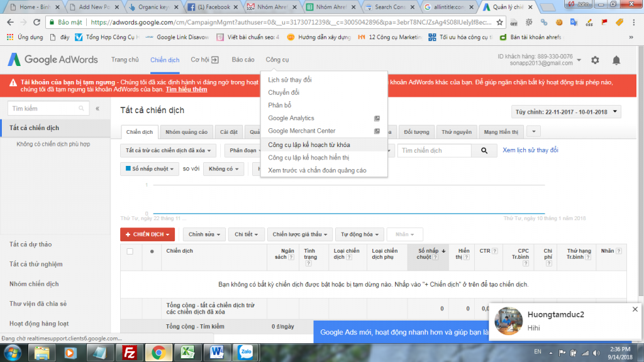This screenshot has height=362, width=644.
Task: Open Excel from the taskbar
Action: 187,353
